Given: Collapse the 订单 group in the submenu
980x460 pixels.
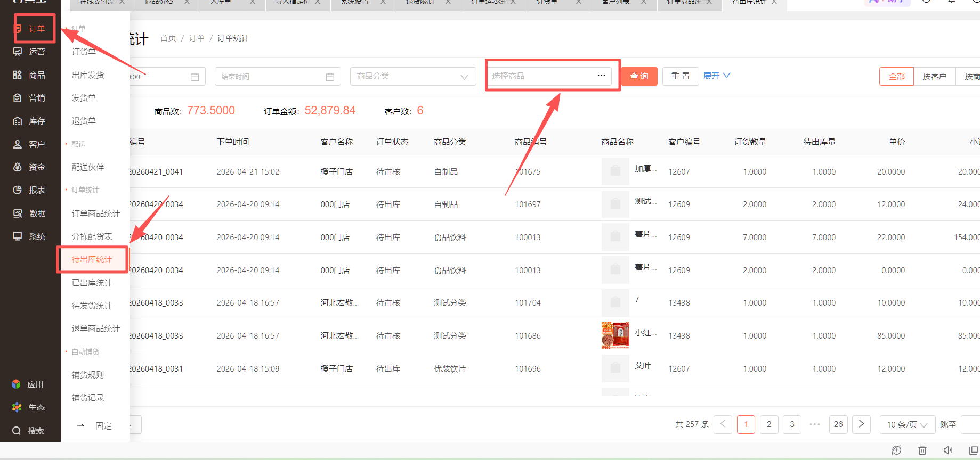Looking at the screenshot, I should pyautogui.click(x=75, y=28).
